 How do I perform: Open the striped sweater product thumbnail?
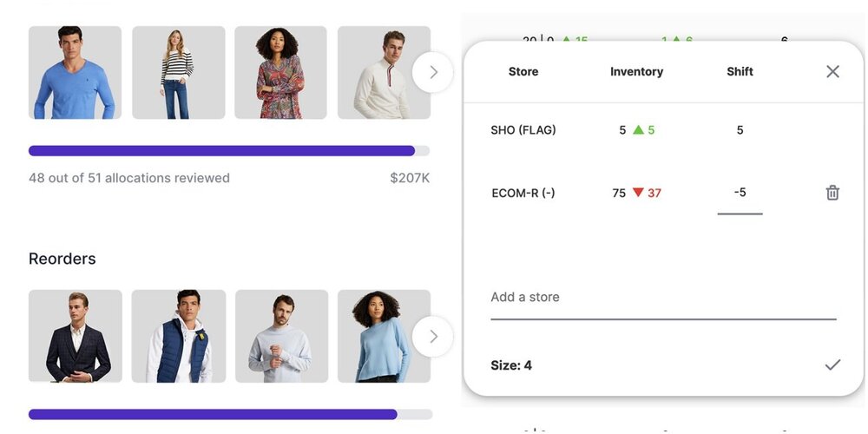[178, 73]
